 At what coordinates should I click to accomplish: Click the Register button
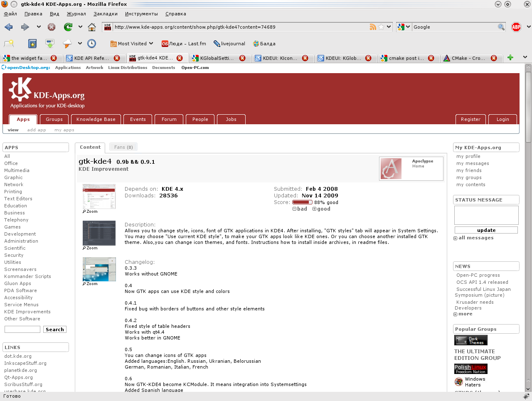tap(470, 119)
